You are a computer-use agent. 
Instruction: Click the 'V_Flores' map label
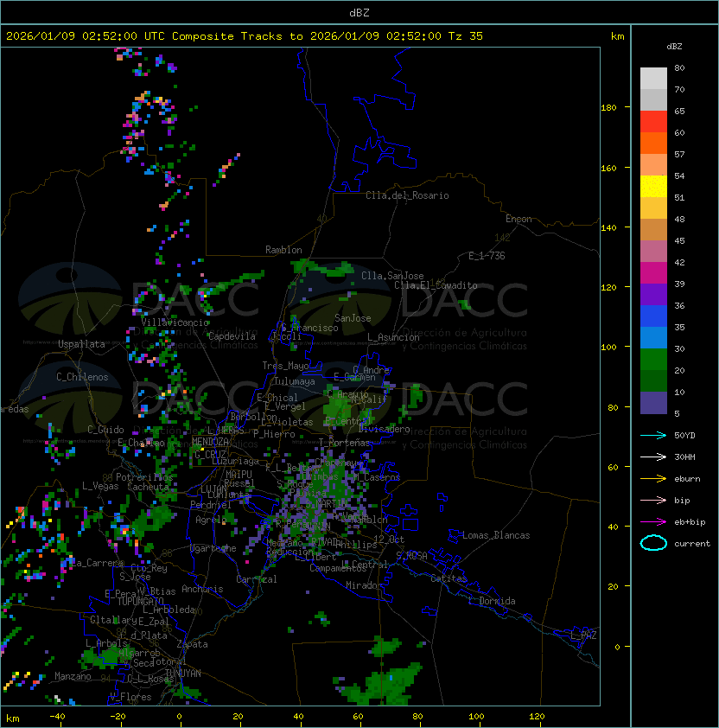130,697
